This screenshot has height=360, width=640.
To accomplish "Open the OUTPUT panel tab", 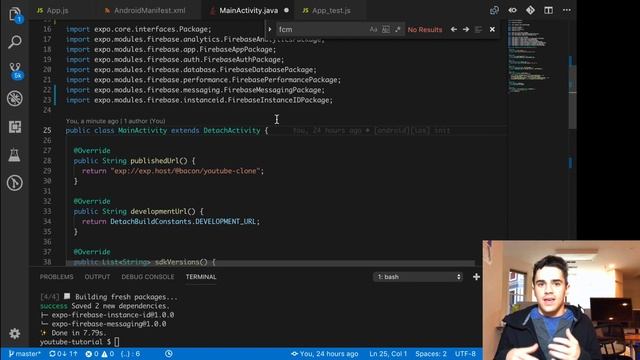I will [x=97, y=277].
